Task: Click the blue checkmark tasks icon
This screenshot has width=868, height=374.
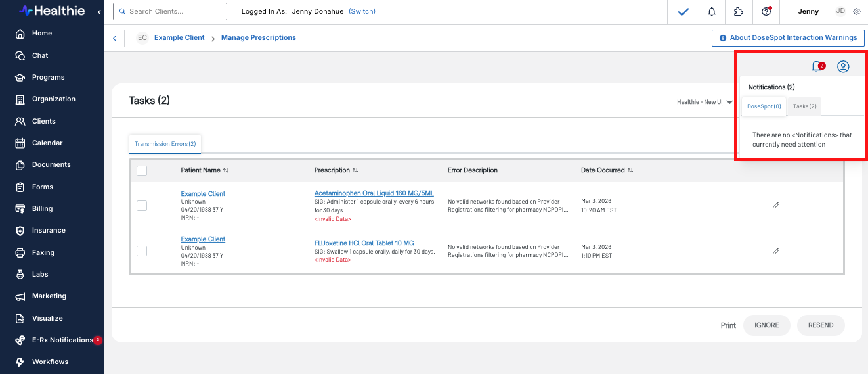Action: [x=684, y=12]
